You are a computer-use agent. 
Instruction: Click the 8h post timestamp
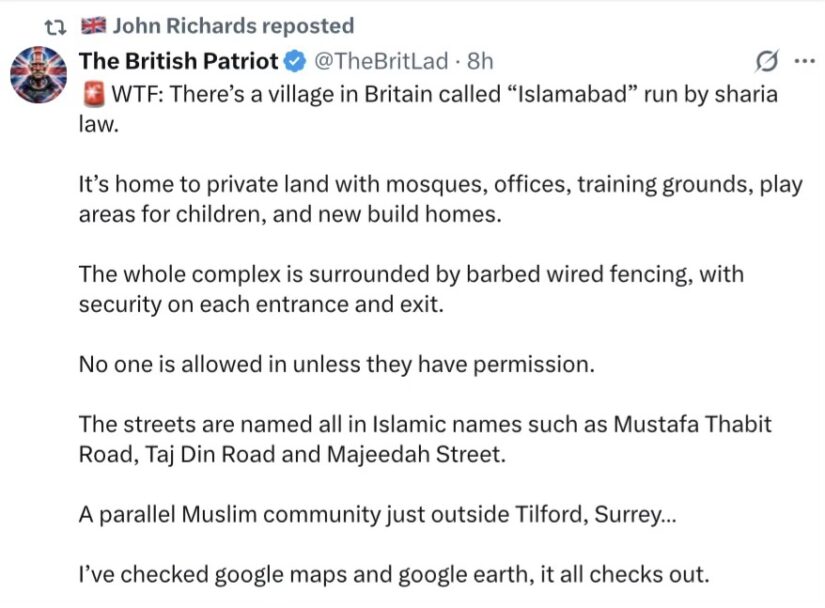[480, 61]
